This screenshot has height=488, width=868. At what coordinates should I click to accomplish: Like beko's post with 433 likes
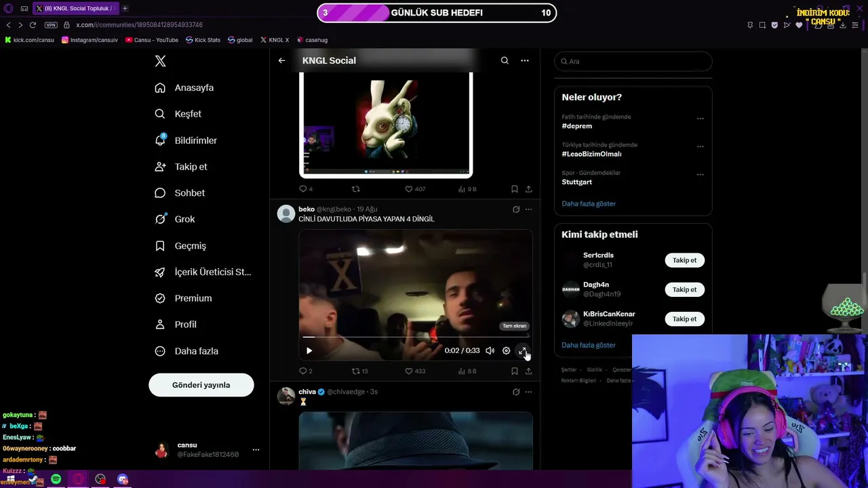click(x=415, y=371)
